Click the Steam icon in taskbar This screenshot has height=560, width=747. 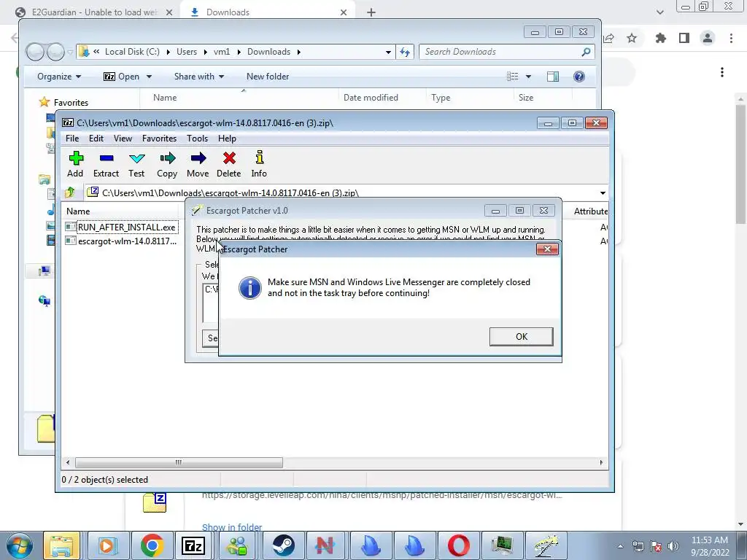point(284,545)
